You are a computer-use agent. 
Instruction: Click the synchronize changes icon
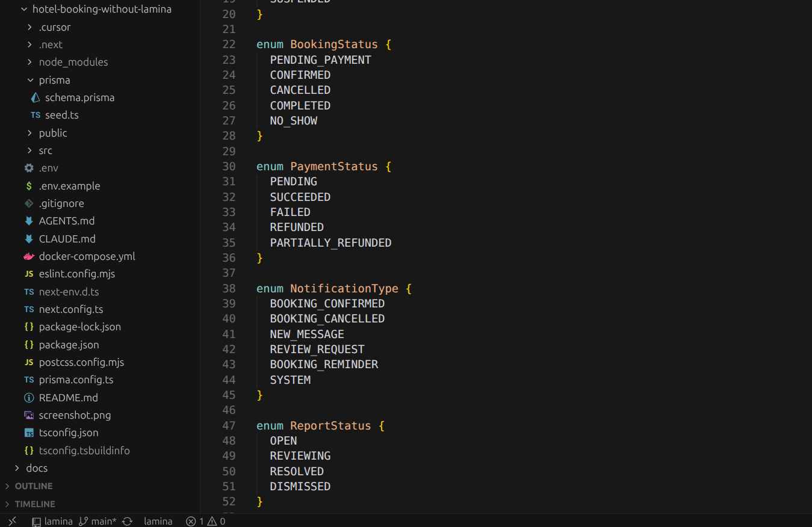click(x=127, y=522)
